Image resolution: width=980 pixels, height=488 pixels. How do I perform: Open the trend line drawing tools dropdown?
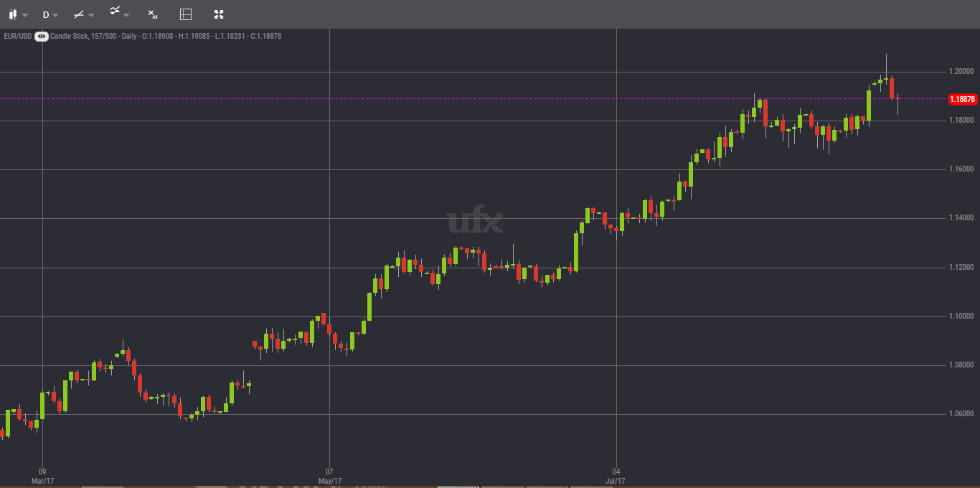84,14
